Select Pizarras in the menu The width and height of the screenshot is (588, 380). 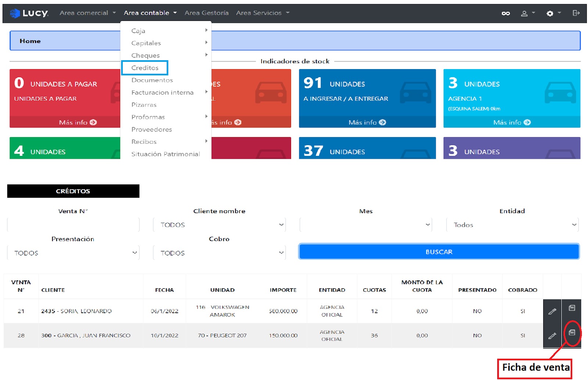pos(144,105)
